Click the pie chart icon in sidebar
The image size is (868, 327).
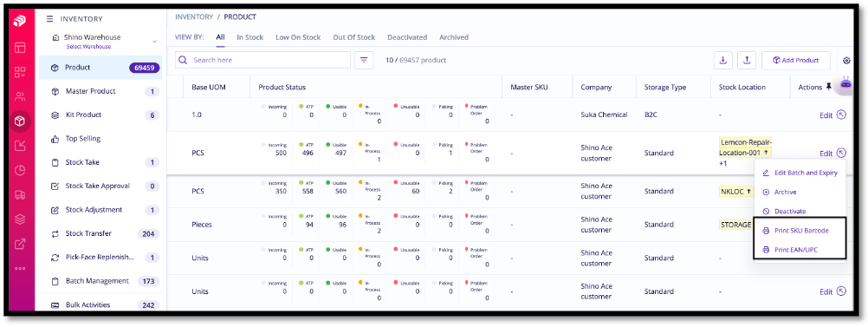[x=20, y=170]
